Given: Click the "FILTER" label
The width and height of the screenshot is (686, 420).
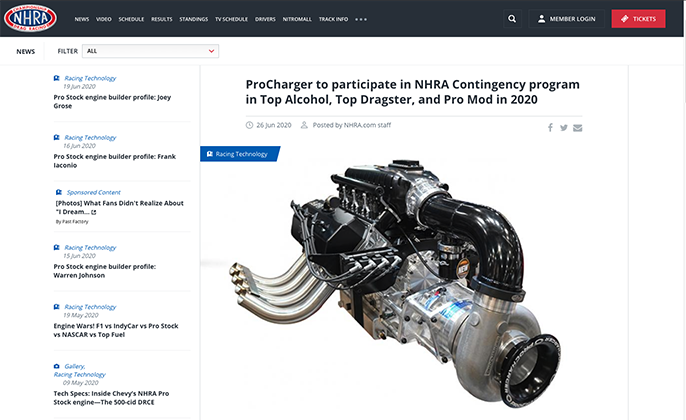Looking at the screenshot, I should coord(68,51).
